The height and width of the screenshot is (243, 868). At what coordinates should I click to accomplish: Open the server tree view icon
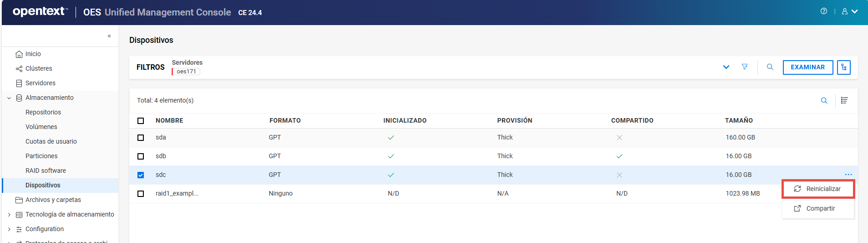point(843,67)
